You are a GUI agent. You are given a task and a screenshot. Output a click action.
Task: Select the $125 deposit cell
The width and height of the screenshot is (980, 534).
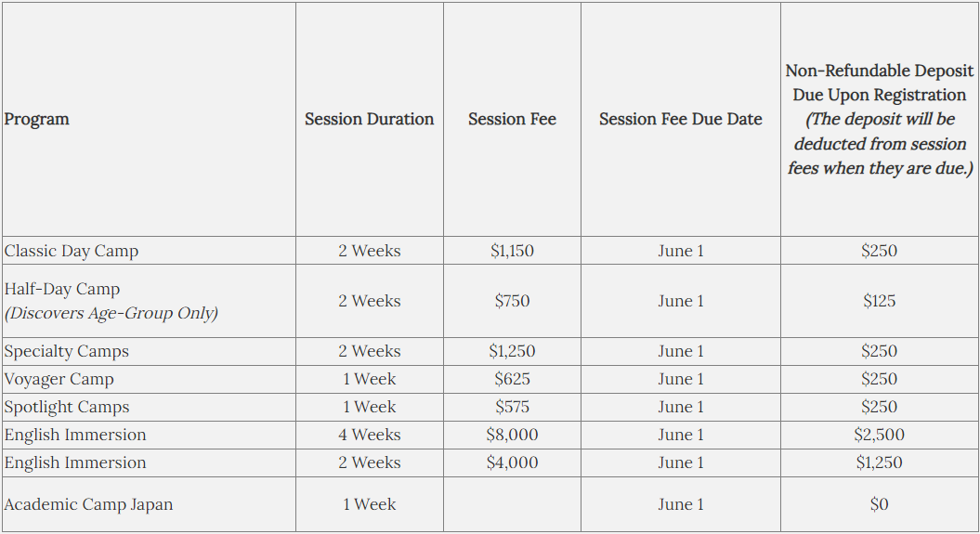(x=880, y=301)
